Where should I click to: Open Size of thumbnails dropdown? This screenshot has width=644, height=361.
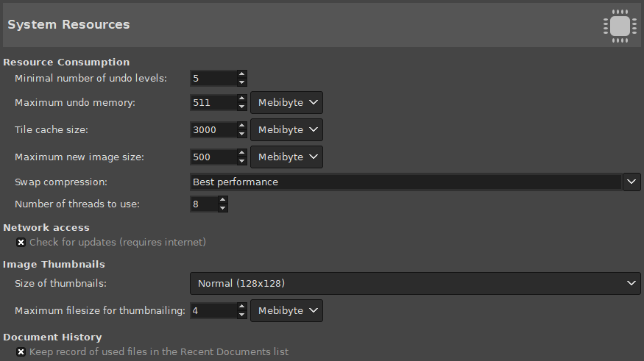(415, 283)
